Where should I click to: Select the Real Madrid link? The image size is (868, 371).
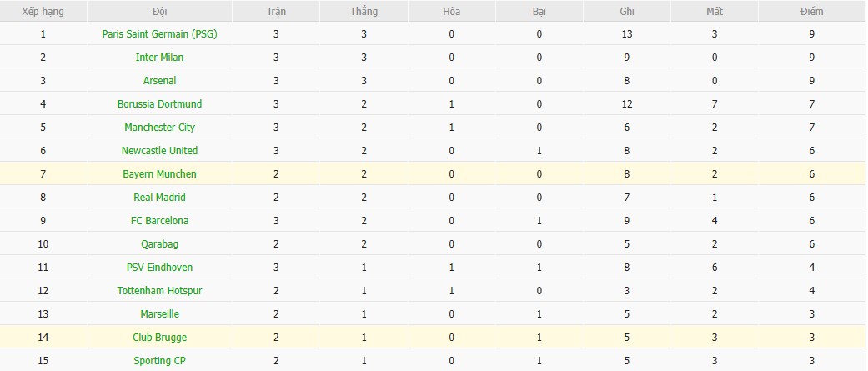point(159,198)
